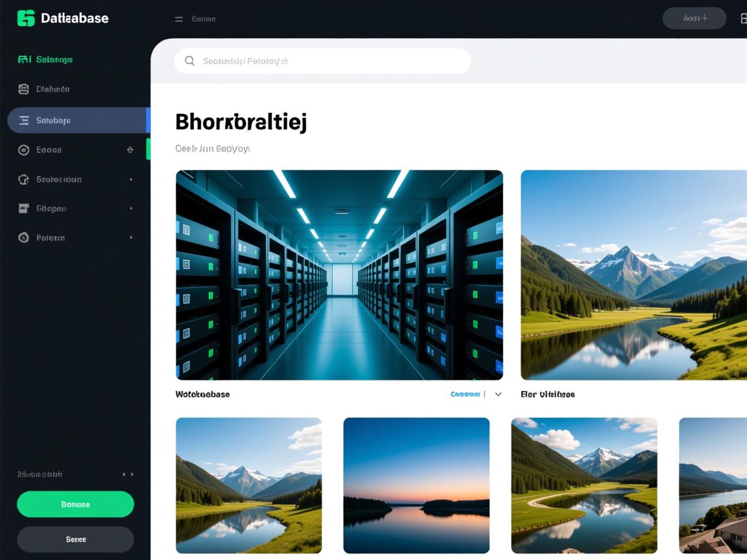Click the folder-like icon of sixth sidebar item
The height and width of the screenshot is (560, 747).
(x=24, y=209)
